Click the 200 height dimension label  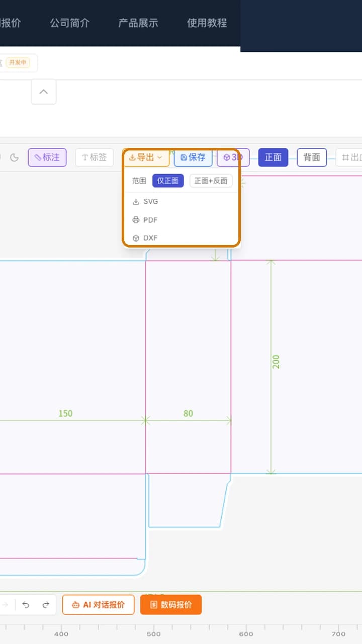276,362
